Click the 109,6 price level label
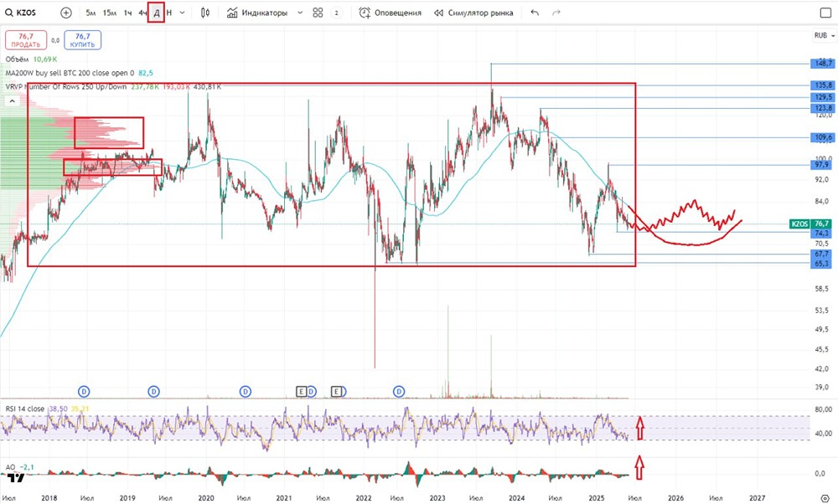The width and height of the screenshot is (838, 504). click(822, 138)
